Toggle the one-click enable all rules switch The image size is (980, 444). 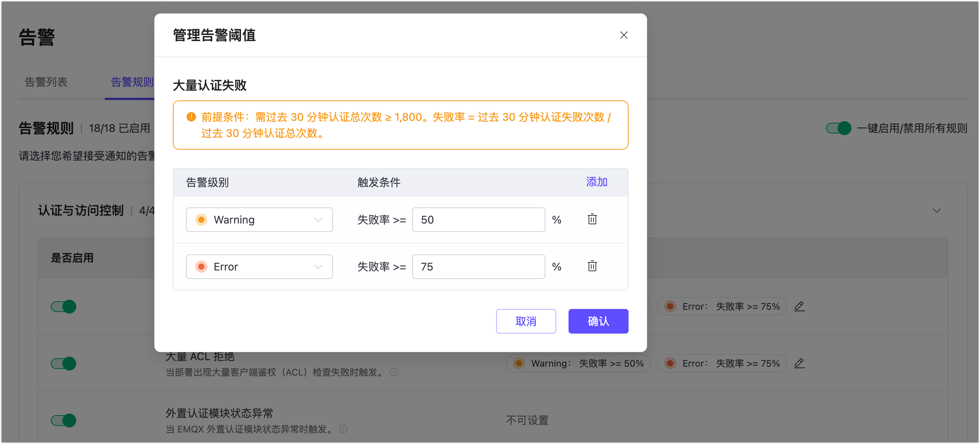pyautogui.click(x=838, y=128)
